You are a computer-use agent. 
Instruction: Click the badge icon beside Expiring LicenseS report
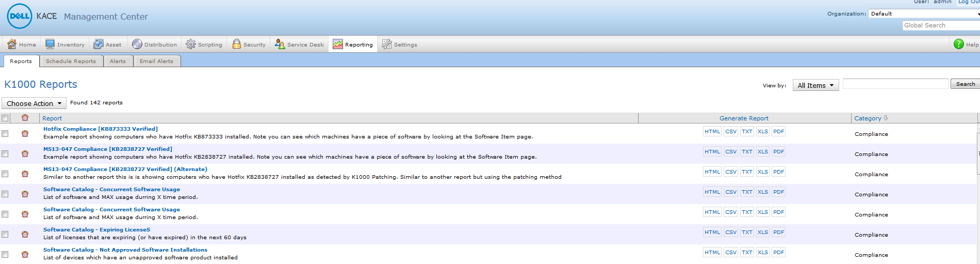click(x=25, y=234)
